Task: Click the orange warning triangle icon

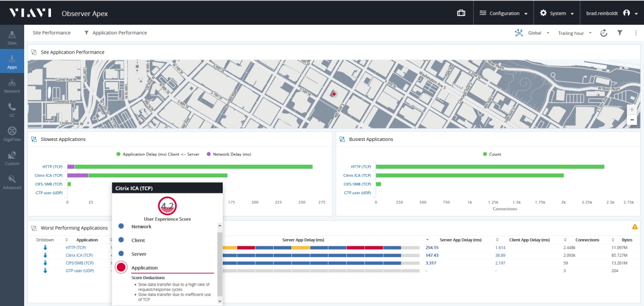Action: (635, 227)
